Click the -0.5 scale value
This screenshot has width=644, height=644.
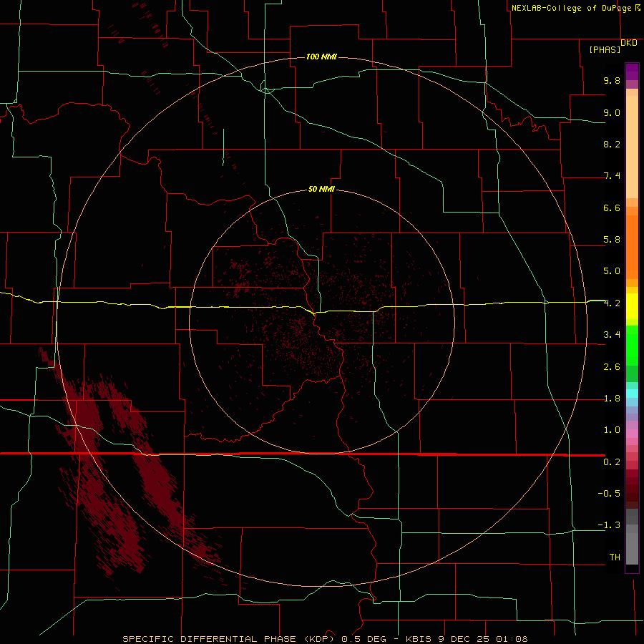(609, 494)
